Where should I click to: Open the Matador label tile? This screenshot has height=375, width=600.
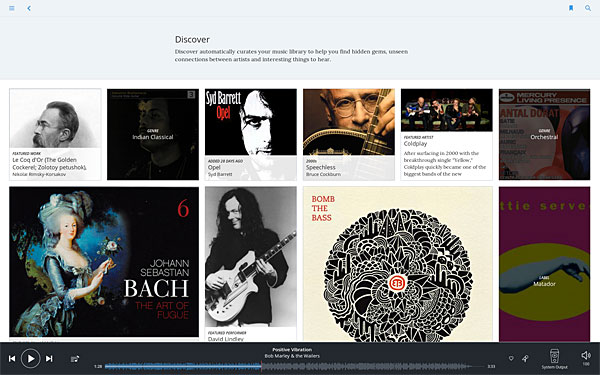click(544, 264)
